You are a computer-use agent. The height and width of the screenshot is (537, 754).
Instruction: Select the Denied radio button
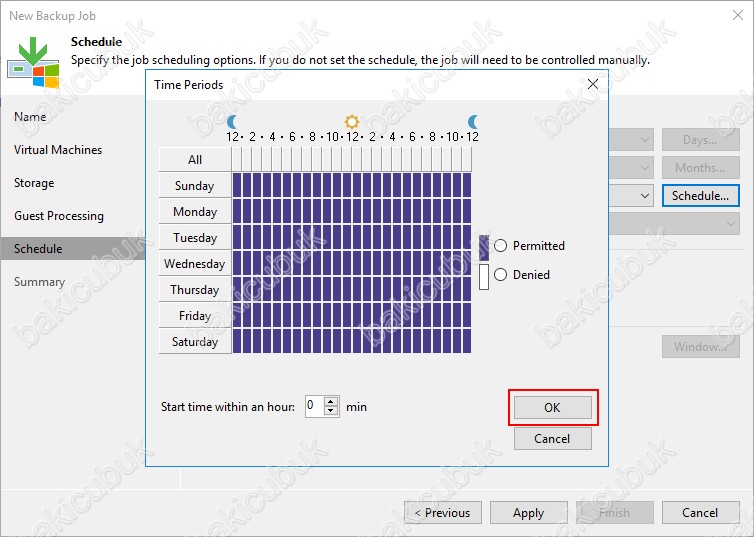click(501, 275)
